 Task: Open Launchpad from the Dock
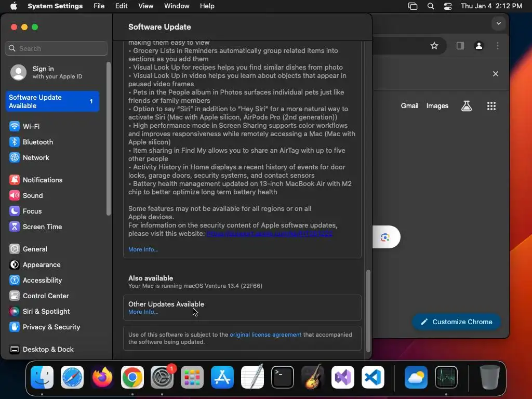coord(192,377)
